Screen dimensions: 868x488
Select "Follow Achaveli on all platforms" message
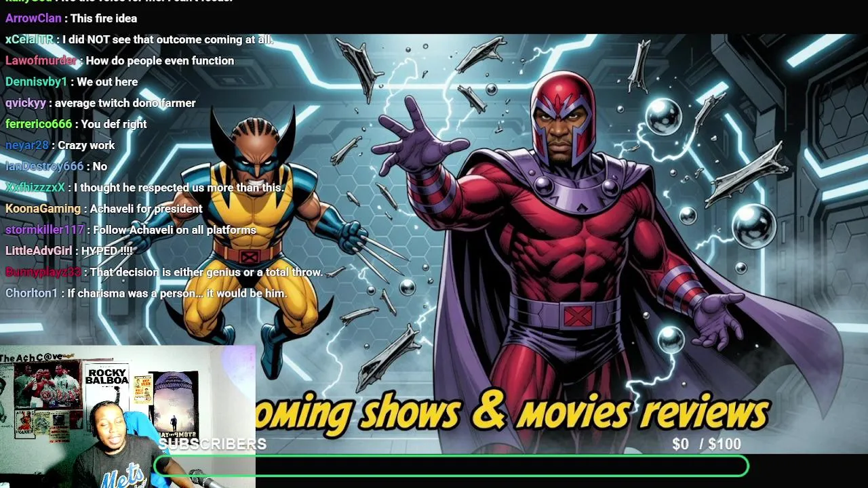[174, 230]
